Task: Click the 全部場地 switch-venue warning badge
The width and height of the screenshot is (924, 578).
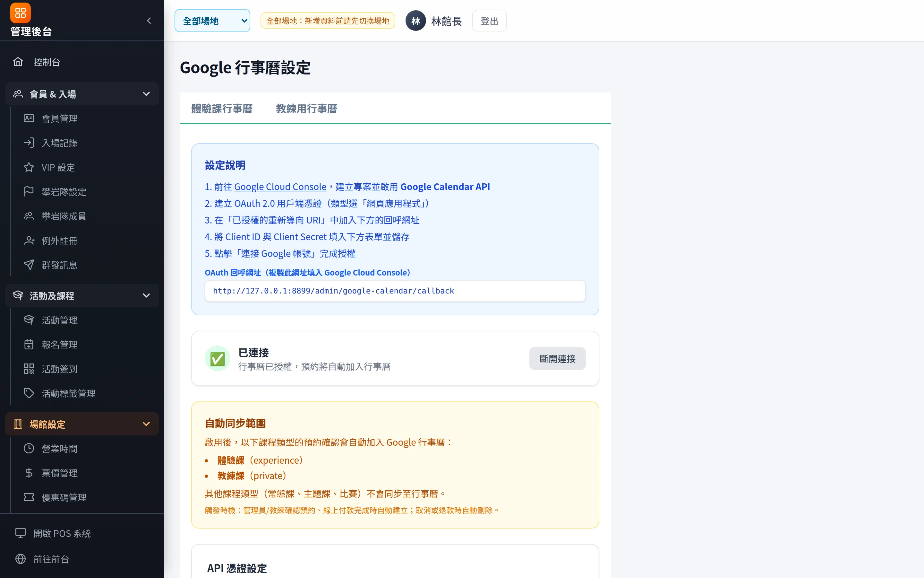Action: [x=328, y=21]
